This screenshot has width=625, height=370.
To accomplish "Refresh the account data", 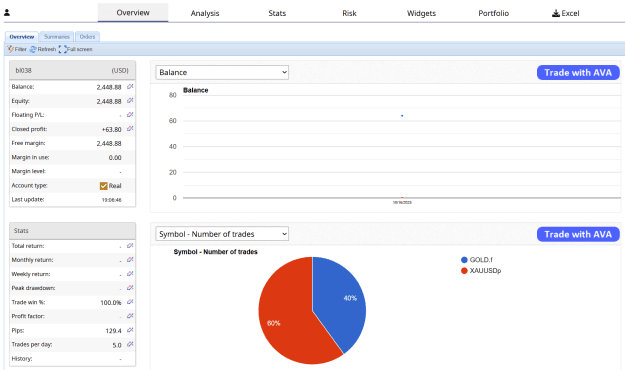I will coord(43,49).
